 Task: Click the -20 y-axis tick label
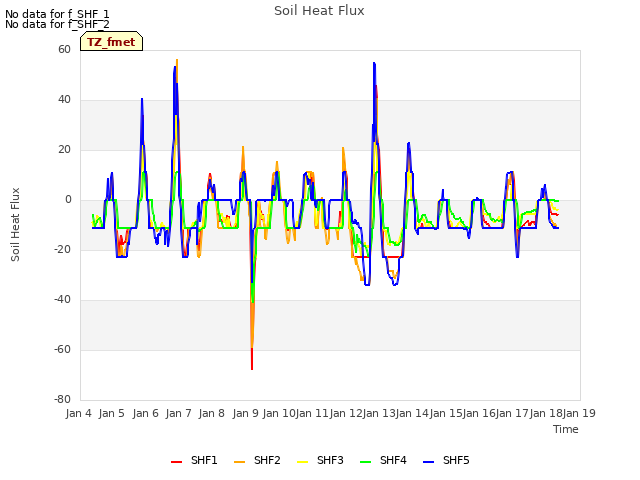point(62,249)
